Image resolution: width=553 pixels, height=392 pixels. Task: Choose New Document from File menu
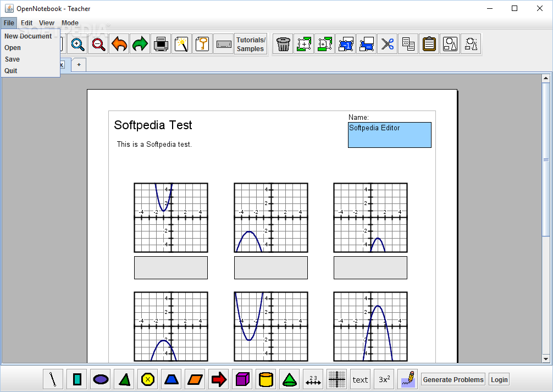[x=30, y=36]
